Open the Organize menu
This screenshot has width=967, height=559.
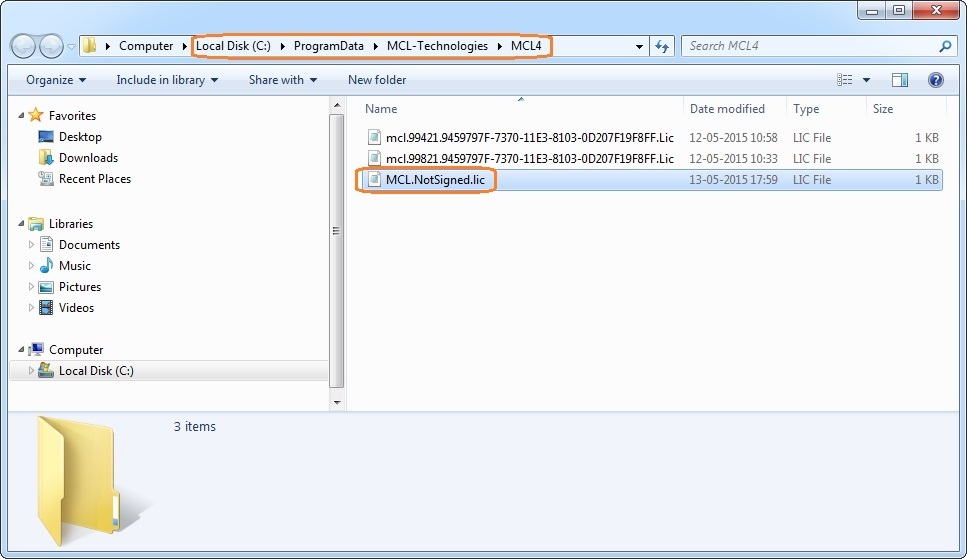point(56,80)
